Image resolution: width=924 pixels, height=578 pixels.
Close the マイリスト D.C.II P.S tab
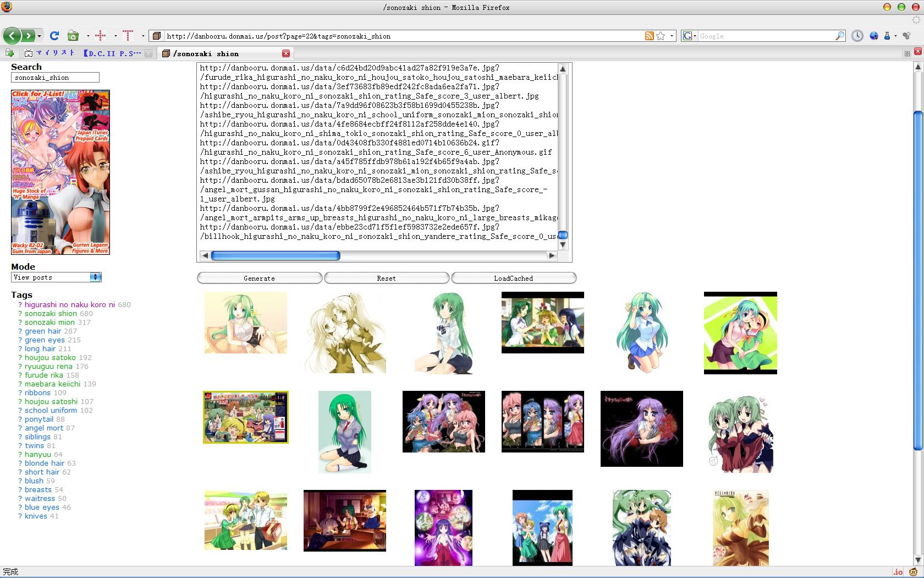tap(148, 53)
